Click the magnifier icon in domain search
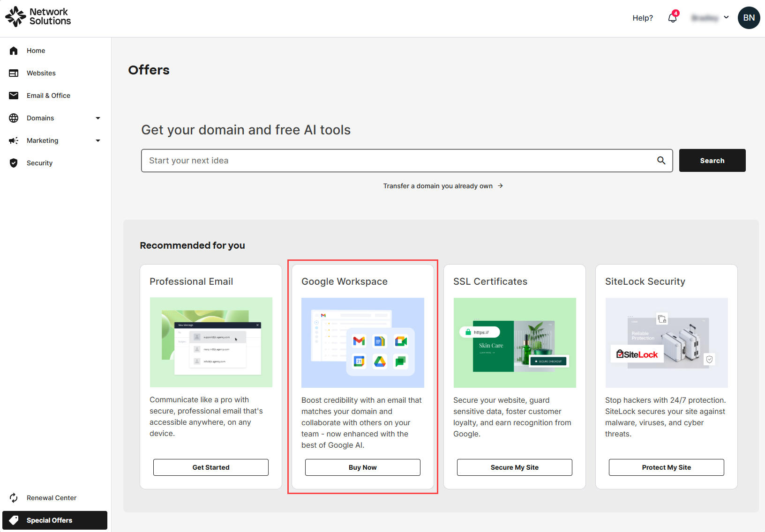The width and height of the screenshot is (765, 532). click(661, 161)
